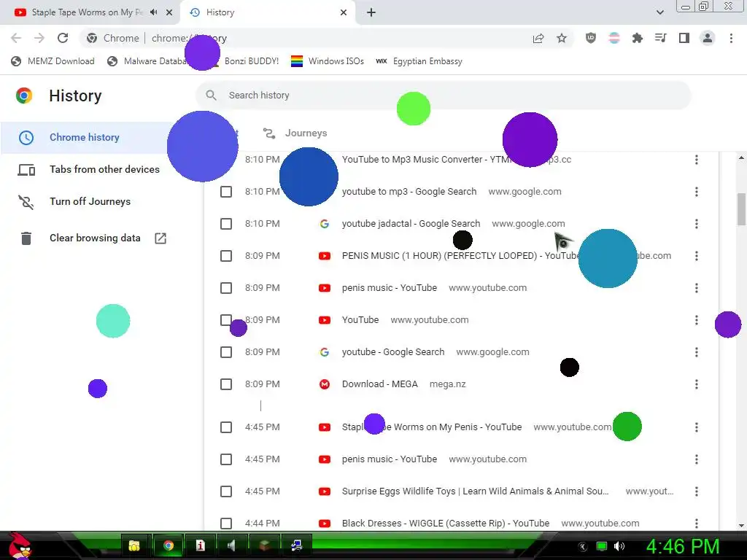This screenshot has height=560, width=747.
Task: Open the network computers taskbar icon
Action: point(297,545)
